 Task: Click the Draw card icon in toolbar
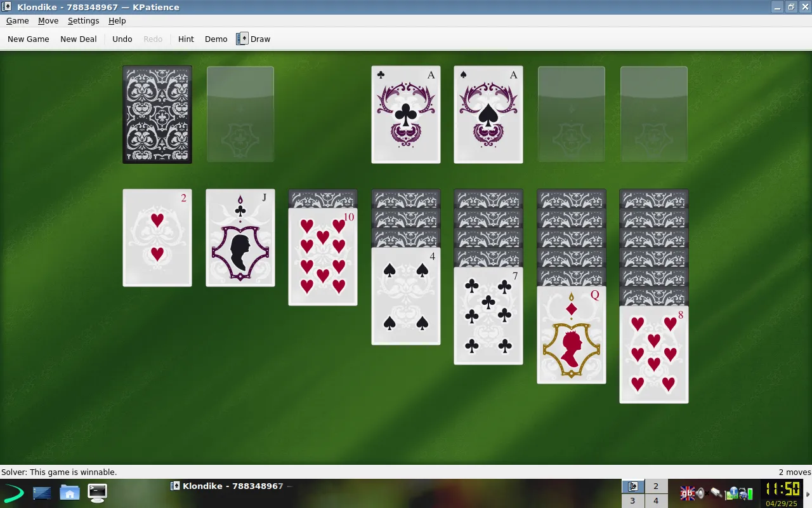pos(242,39)
